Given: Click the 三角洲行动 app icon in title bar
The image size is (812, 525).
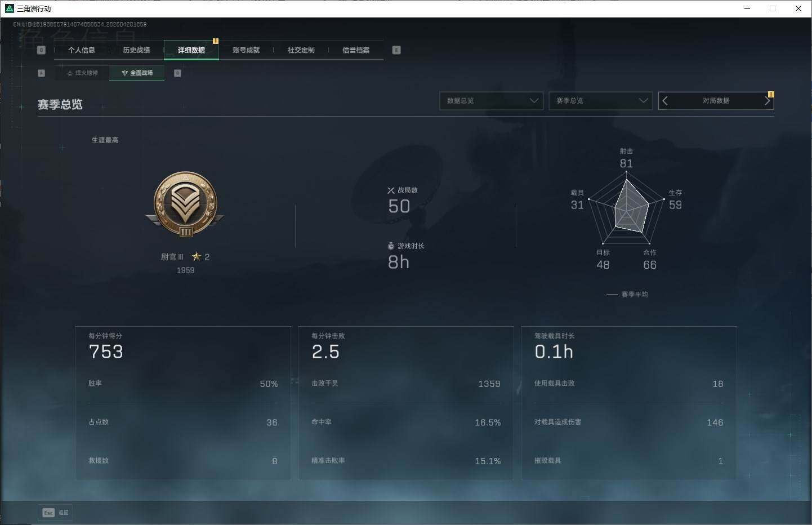Looking at the screenshot, I should click(9, 8).
